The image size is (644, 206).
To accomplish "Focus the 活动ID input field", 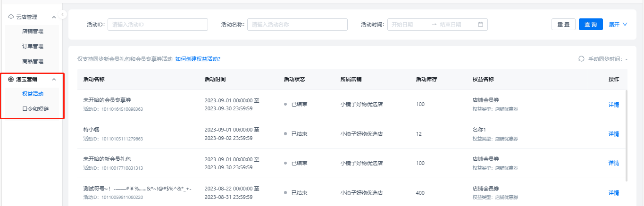I will 158,25.
